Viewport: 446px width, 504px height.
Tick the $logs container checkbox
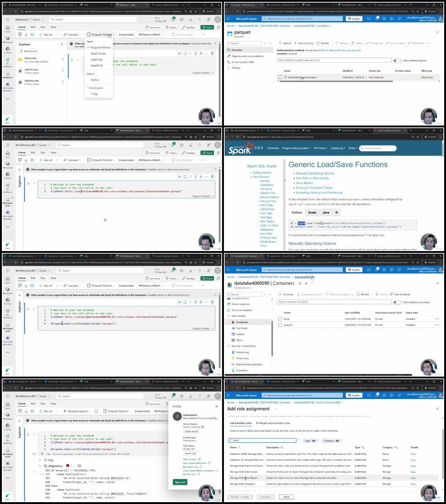click(x=280, y=319)
